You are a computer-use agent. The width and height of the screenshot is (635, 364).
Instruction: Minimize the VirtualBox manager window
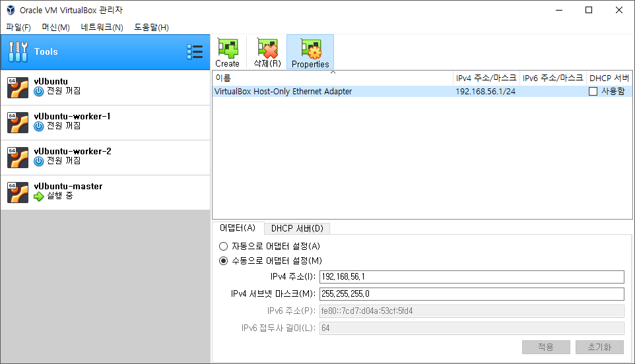[559, 10]
